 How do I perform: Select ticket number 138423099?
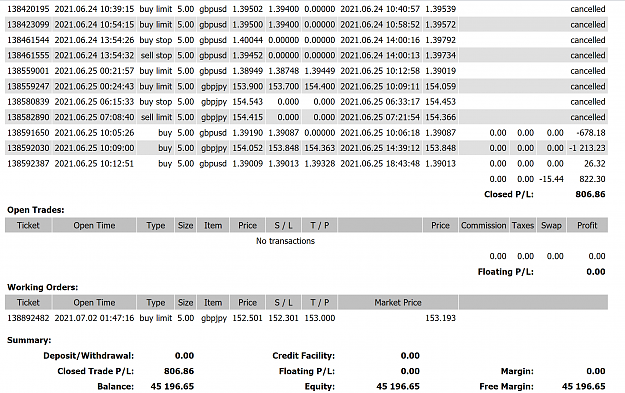tap(28, 25)
